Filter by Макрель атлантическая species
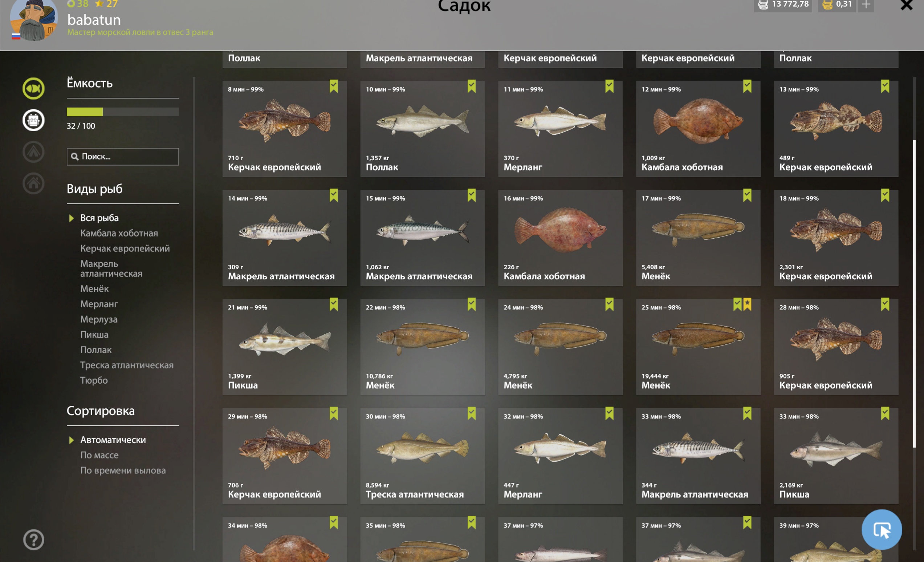This screenshot has width=924, height=562. coord(111,268)
